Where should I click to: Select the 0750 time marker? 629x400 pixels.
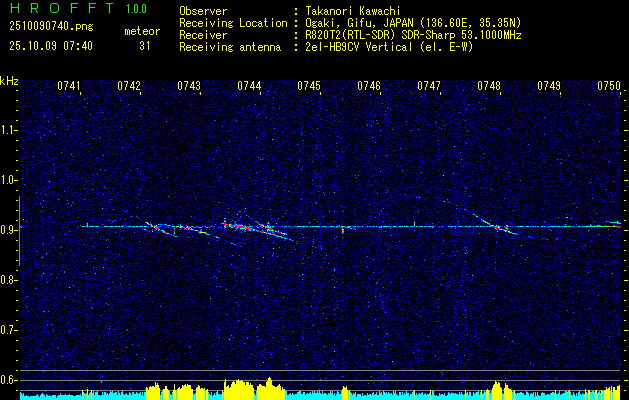click(x=609, y=87)
